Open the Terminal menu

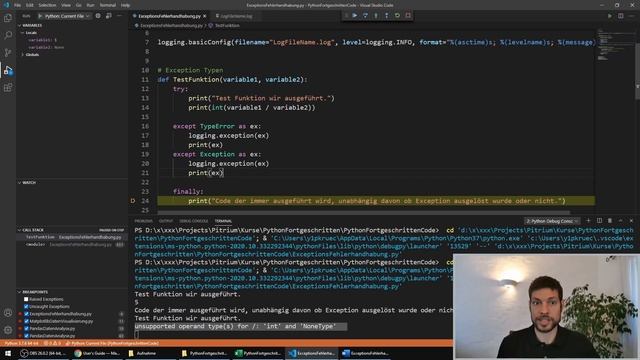(108, 5)
